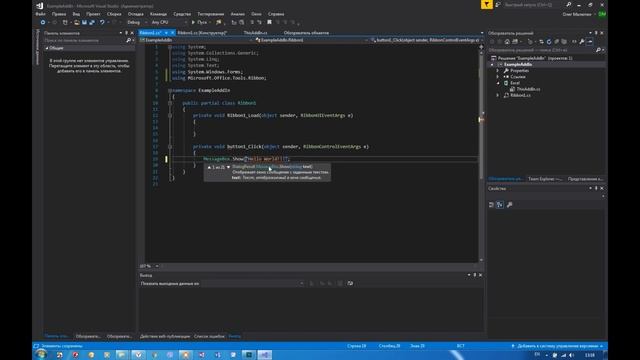Screen dimensions: 640x360
Task: Click the search magnifier in the Toolbox panel
Action: (129, 40)
